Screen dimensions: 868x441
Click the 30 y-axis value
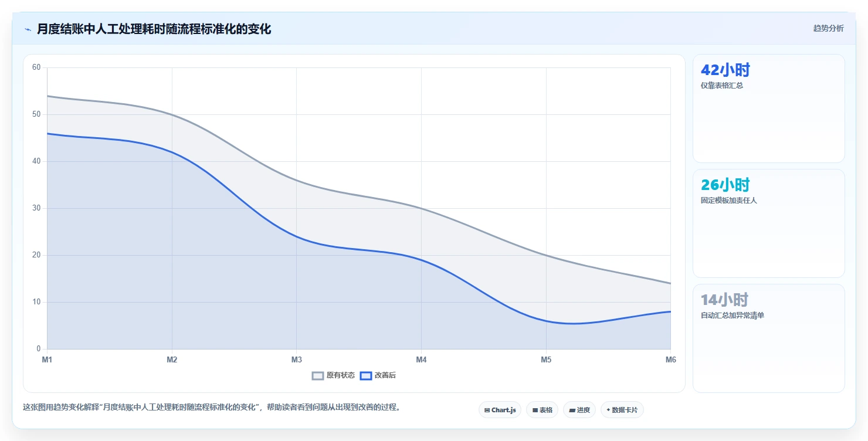[36, 208]
